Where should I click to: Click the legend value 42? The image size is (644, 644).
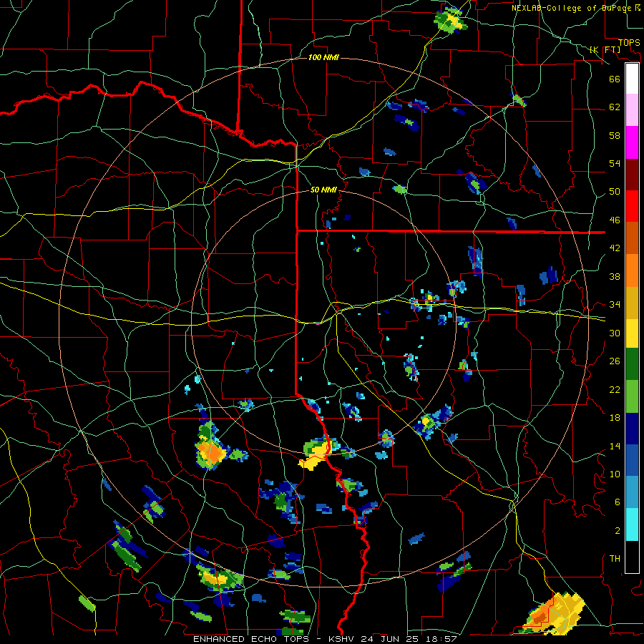tap(615, 248)
